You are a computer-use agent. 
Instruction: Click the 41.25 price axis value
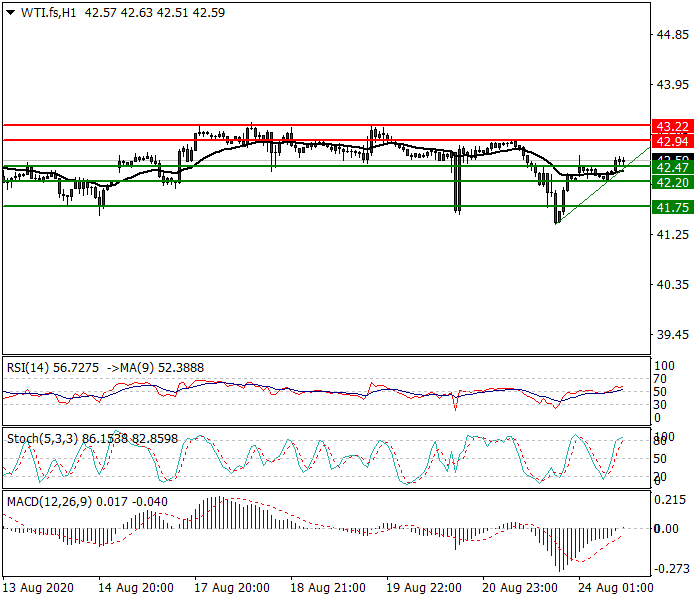pyautogui.click(x=673, y=234)
